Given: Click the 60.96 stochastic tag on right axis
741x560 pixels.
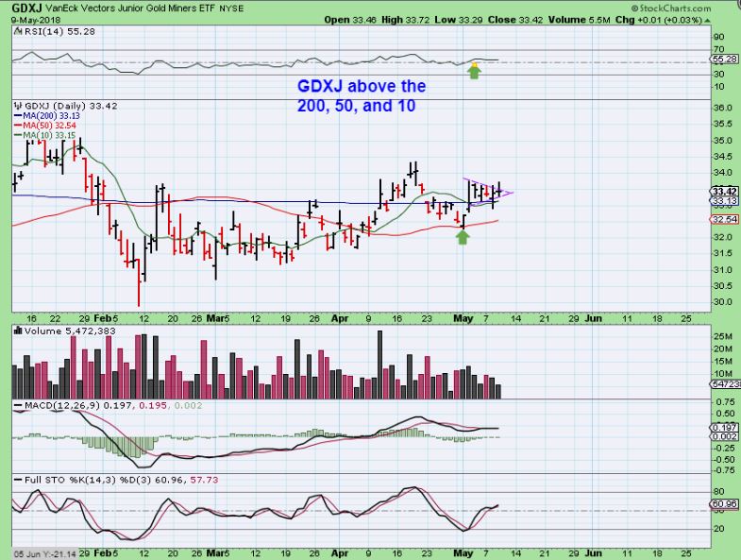Looking at the screenshot, I should [724, 504].
